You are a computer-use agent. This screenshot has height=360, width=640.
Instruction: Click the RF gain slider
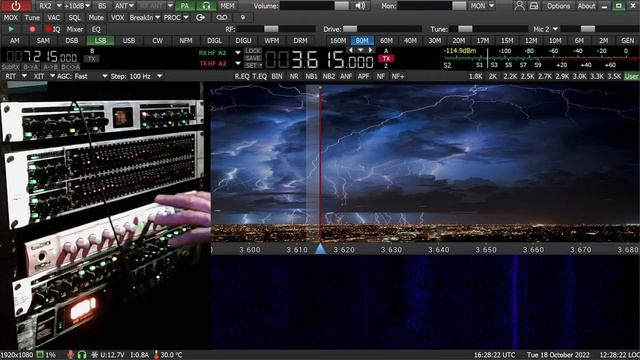(x=271, y=29)
